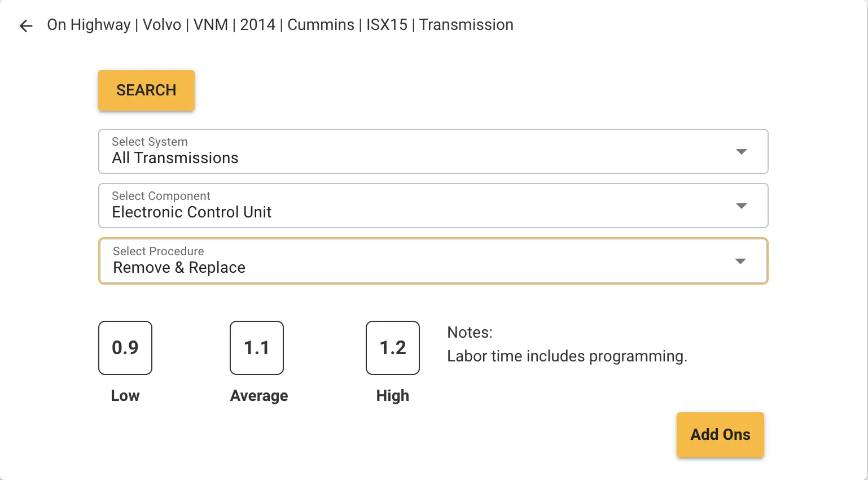Image resolution: width=868 pixels, height=480 pixels.
Task: Click the Electronic Control Unit selected value
Action: (x=191, y=212)
